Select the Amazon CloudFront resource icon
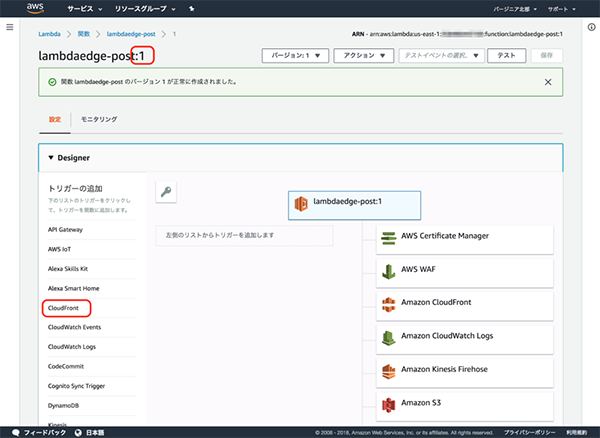 (x=388, y=305)
